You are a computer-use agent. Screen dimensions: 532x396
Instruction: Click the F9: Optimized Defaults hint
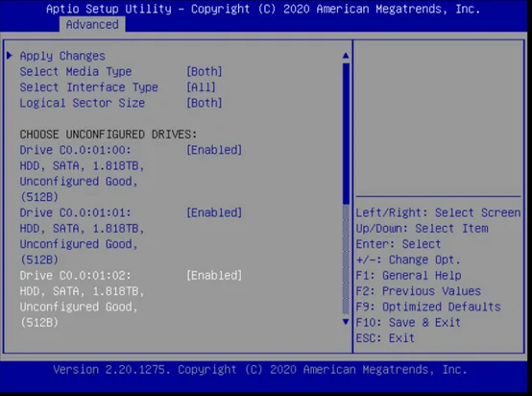(x=428, y=307)
